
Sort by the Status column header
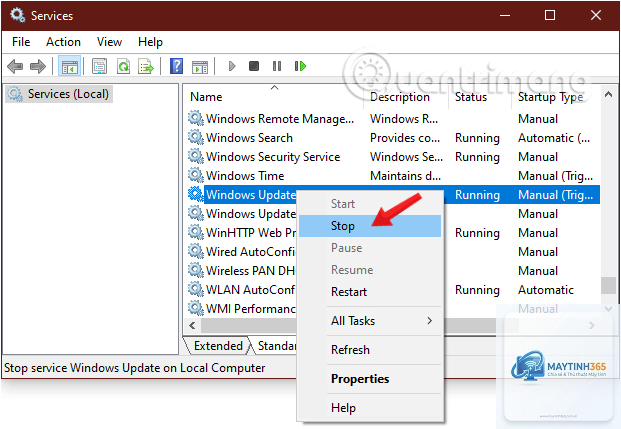coord(480,97)
